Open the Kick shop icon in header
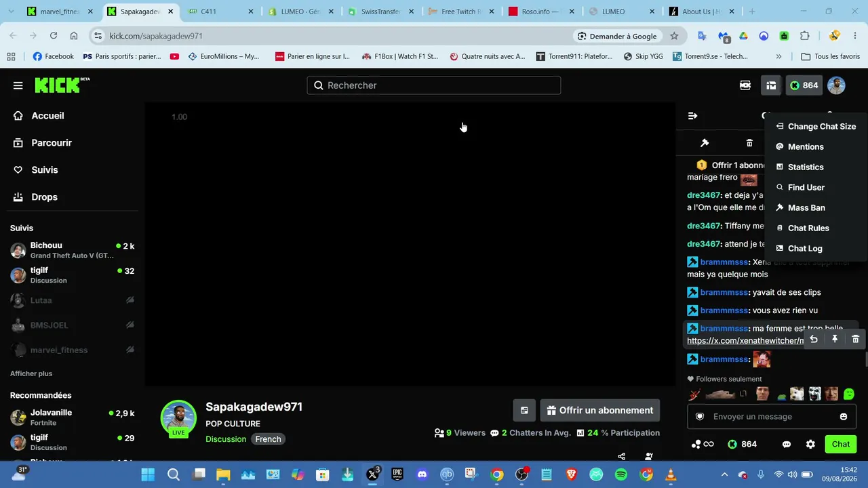Screen dimensions: 868x488 point(745,85)
